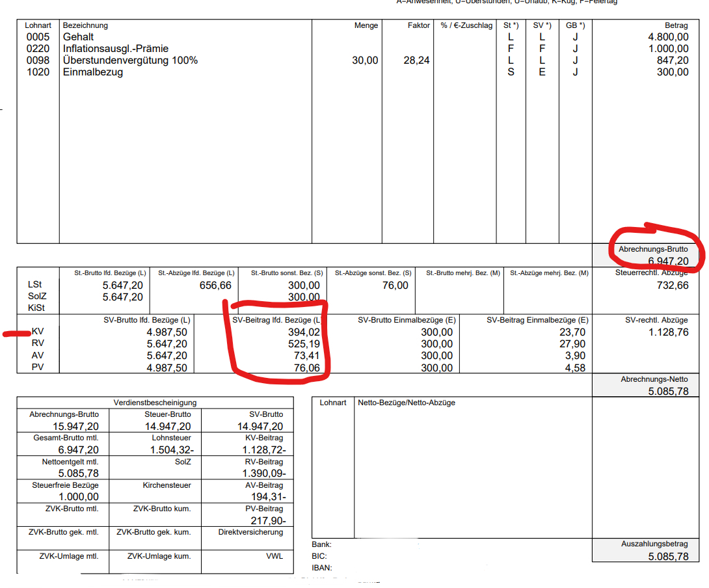Click St.-Abzüge sonst. Bez. value 76,00
The width and height of the screenshot is (709, 588).
(395, 286)
